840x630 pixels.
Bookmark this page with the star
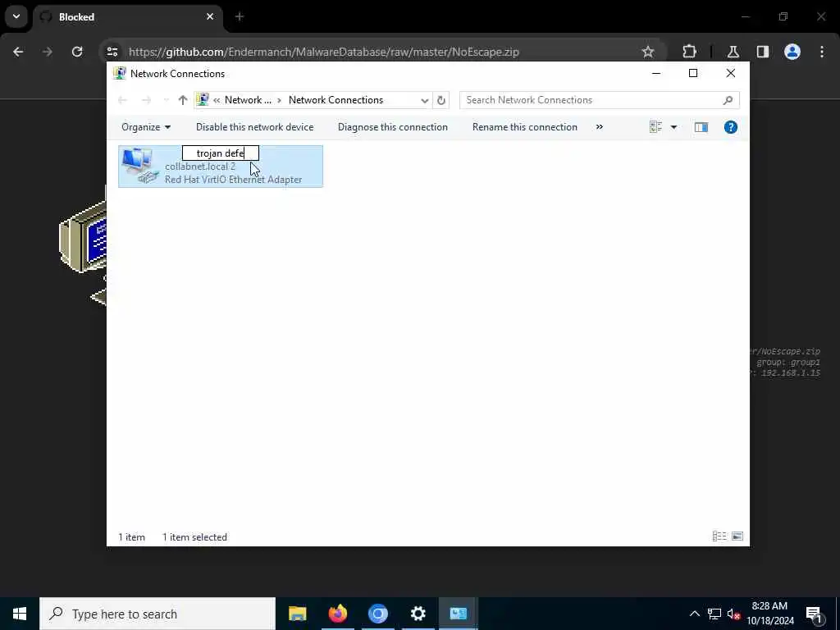648,52
